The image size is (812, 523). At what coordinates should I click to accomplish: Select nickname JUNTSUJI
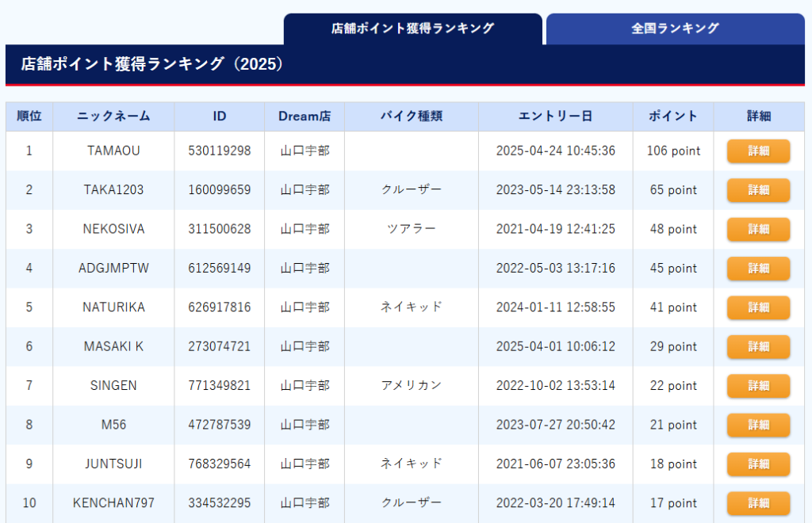tap(113, 464)
